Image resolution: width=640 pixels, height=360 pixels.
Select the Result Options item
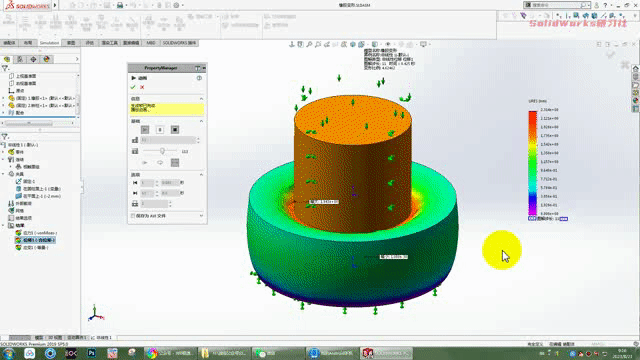point(20,218)
